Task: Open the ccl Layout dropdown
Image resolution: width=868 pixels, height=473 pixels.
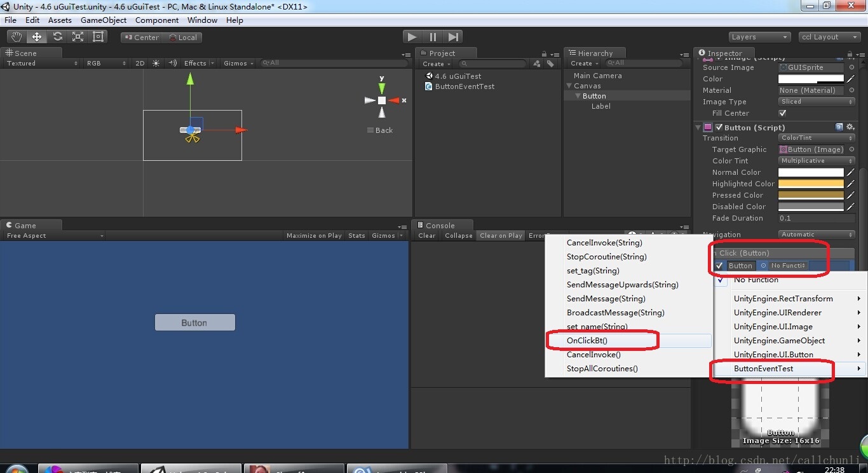Action: coord(829,37)
